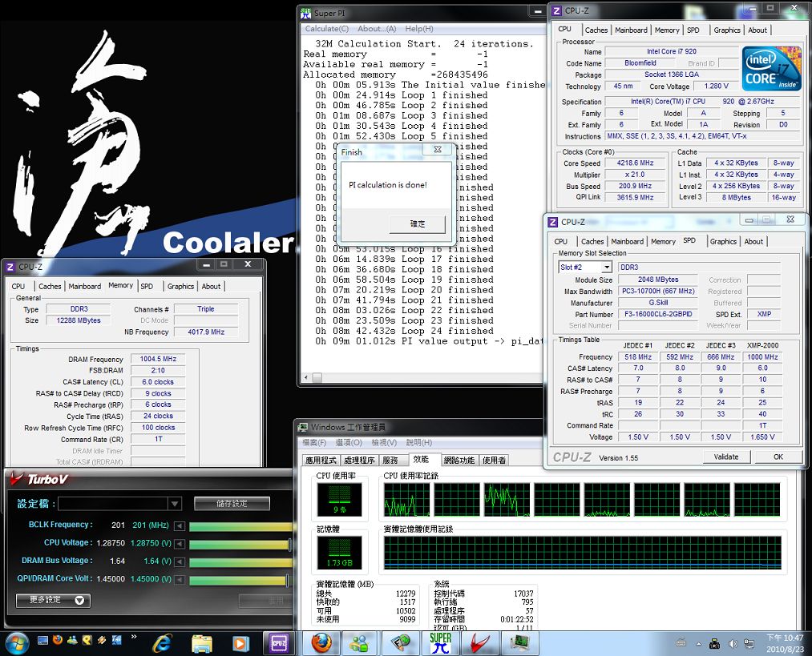Select CPU tab in CPU-Z SPD window
Screen dimensions: 812x656
tap(561, 242)
